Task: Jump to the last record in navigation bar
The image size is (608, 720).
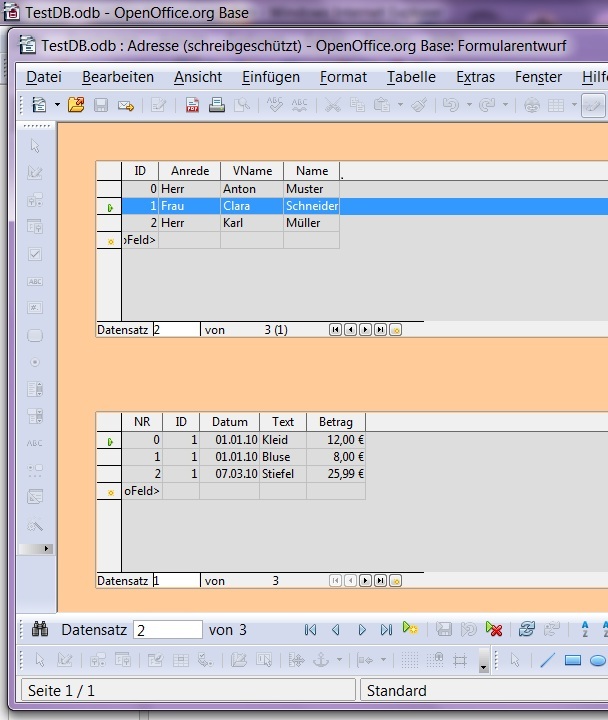Action: click(386, 630)
